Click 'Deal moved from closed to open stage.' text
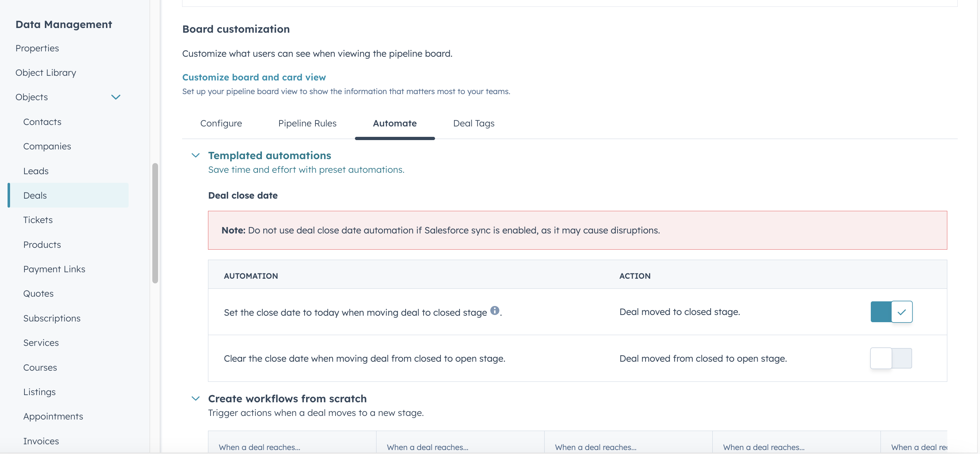Screen dimensions: 980x454 click(703, 358)
